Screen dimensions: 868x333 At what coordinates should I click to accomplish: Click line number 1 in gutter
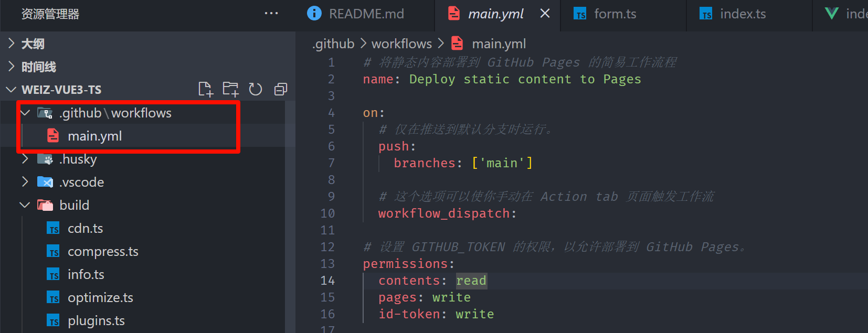(331, 62)
